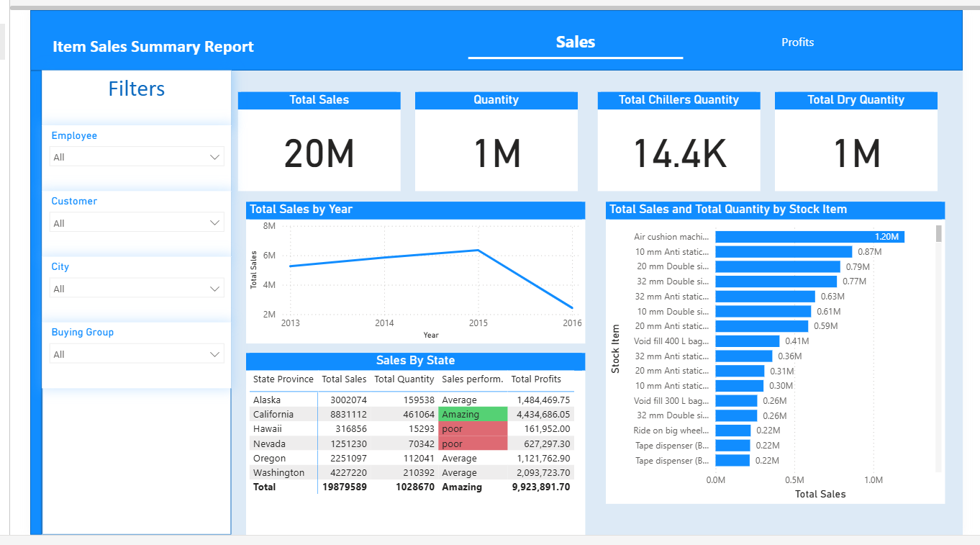Select the Total Chillers Quantity 14.4K card
This screenshot has height=545, width=980.
679,153
